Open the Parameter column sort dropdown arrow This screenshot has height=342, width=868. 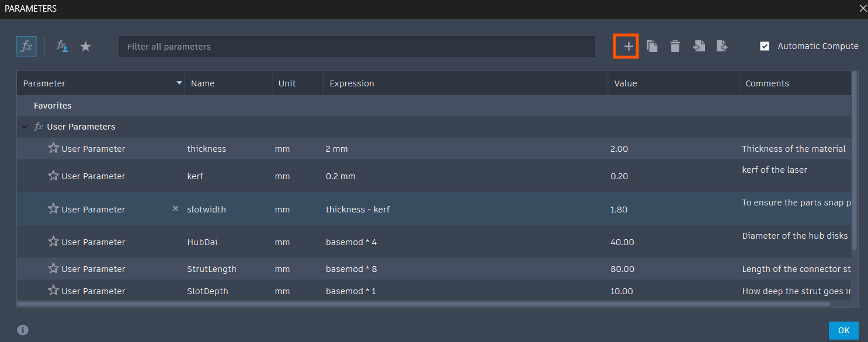179,83
